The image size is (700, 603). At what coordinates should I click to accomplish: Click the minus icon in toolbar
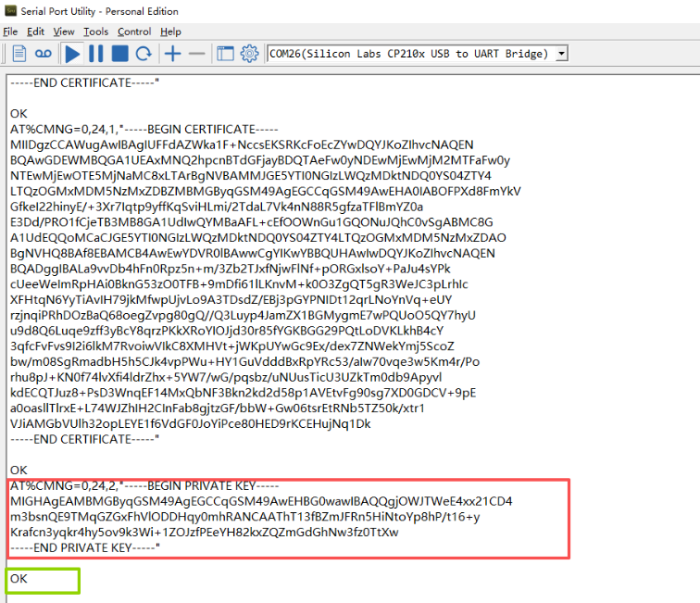(196, 54)
